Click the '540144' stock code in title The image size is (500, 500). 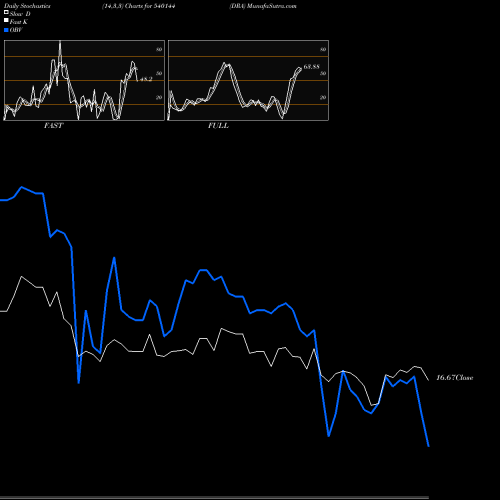pyautogui.click(x=164, y=6)
